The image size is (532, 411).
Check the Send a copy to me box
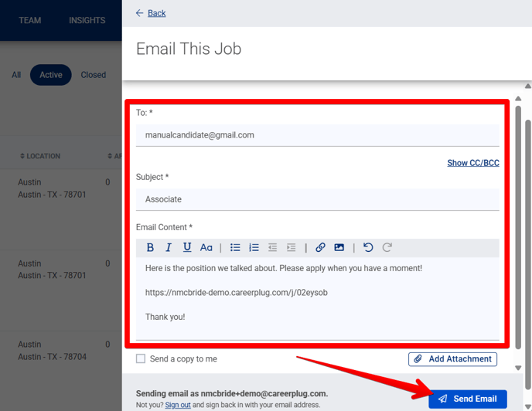[x=141, y=359]
